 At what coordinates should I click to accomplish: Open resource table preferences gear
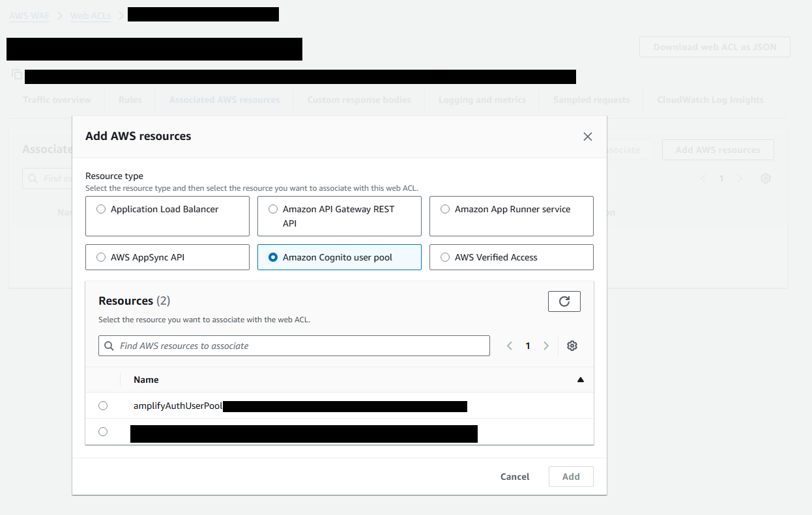(572, 346)
